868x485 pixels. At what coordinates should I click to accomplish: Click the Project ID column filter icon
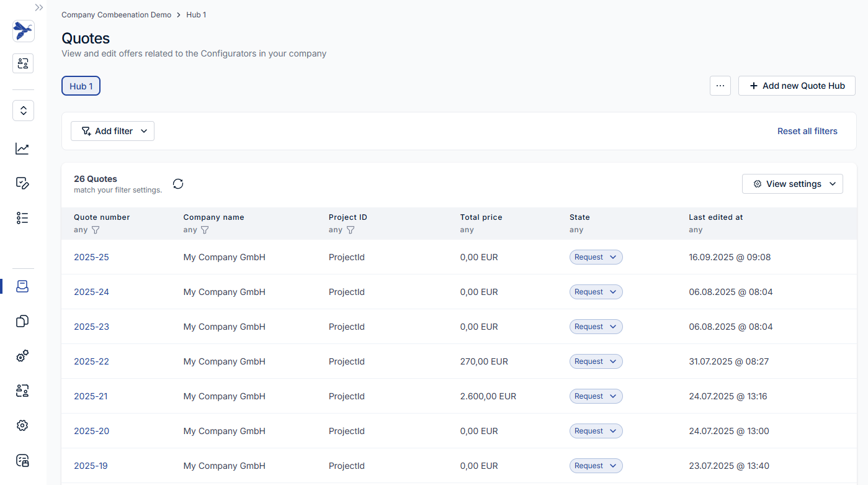pos(351,230)
